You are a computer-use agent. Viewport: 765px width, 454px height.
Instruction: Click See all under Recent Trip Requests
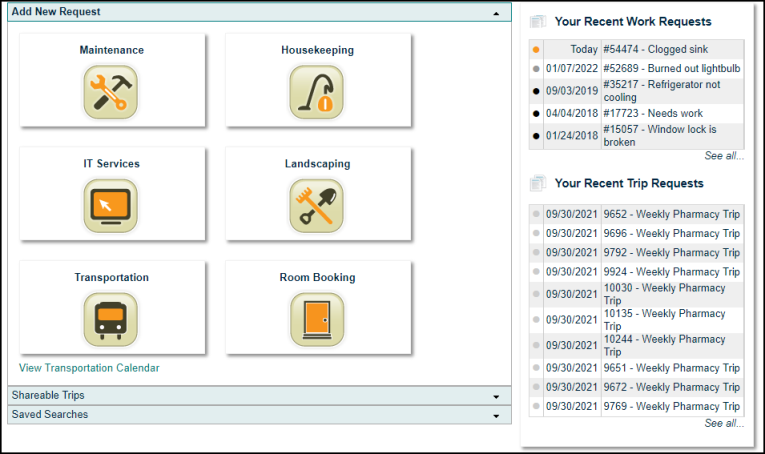tap(724, 423)
